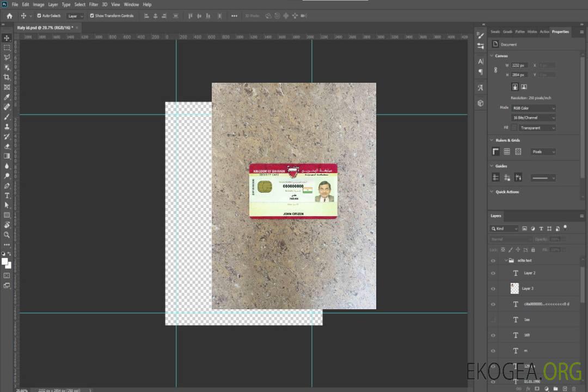Toggle Show Transform Controls checkbox
The height and width of the screenshot is (392, 588).
(x=92, y=16)
